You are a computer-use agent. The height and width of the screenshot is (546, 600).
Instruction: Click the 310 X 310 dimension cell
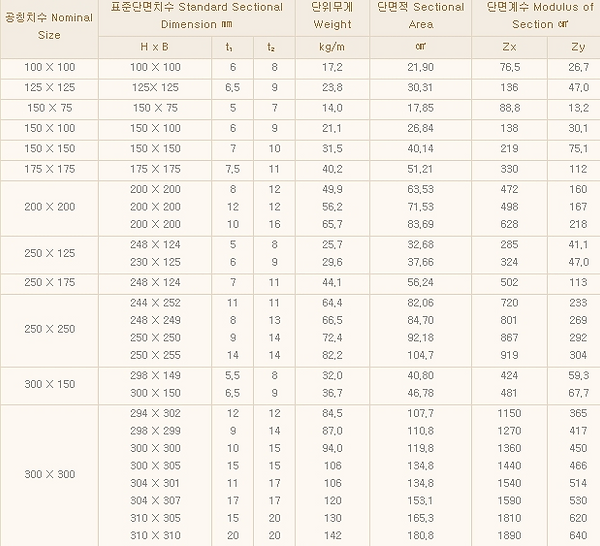point(156,535)
